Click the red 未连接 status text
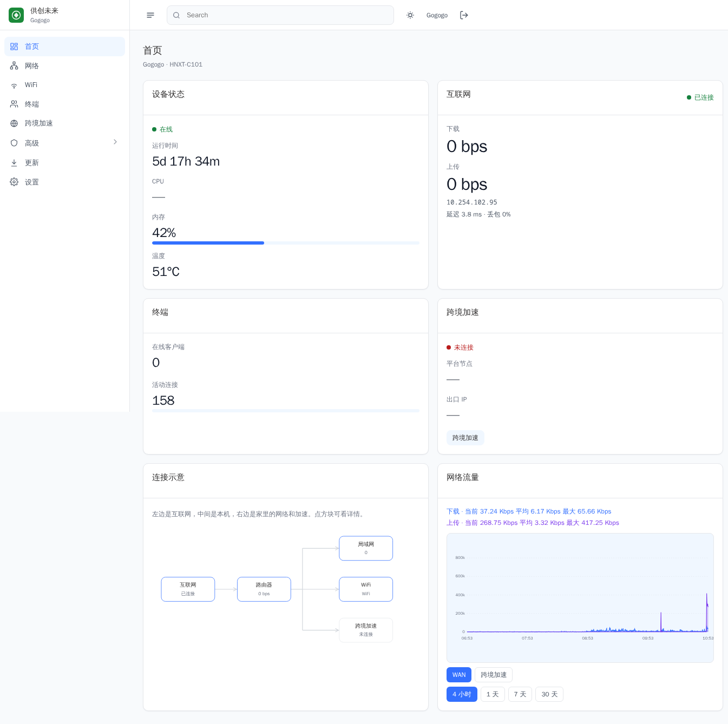The width and height of the screenshot is (728, 724). tap(464, 347)
